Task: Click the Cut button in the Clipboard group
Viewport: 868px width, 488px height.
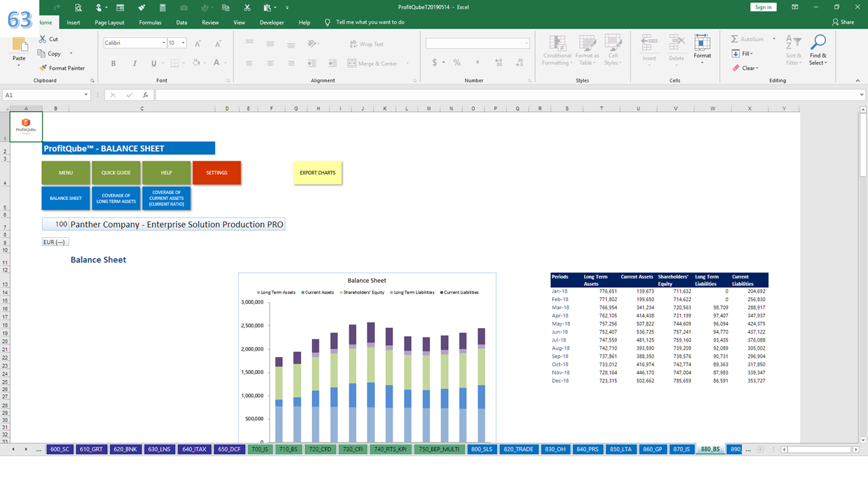Action: pos(49,39)
